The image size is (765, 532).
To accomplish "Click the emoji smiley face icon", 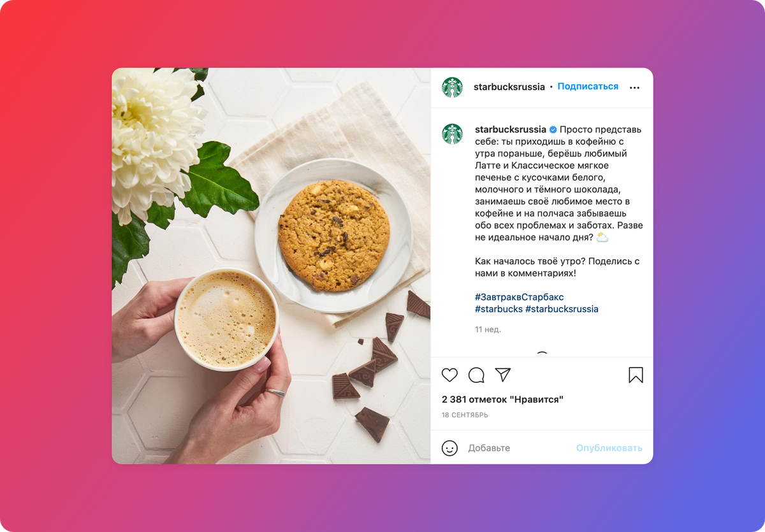I will pyautogui.click(x=449, y=448).
